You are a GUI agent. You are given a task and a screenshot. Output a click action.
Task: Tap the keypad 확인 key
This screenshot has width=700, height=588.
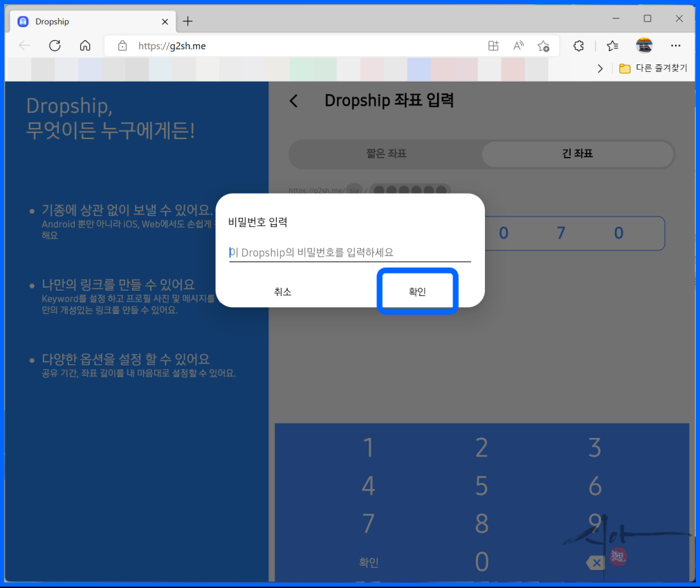(x=369, y=562)
